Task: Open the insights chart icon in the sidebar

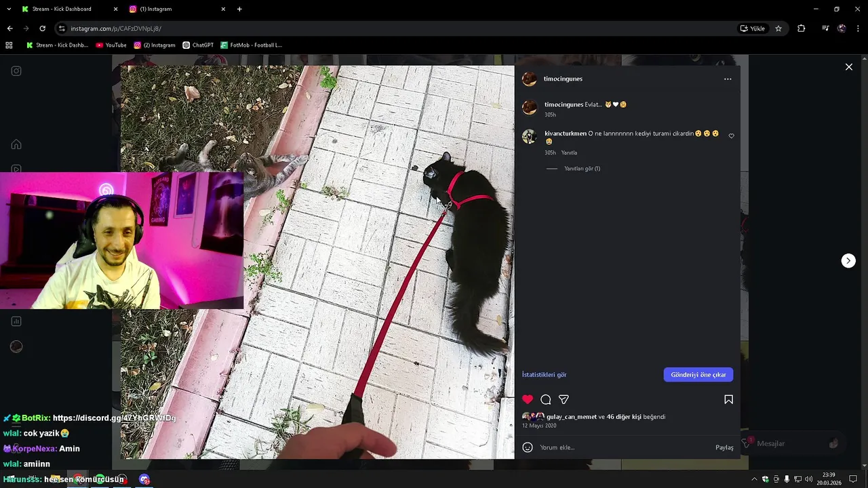Action: tap(16, 321)
